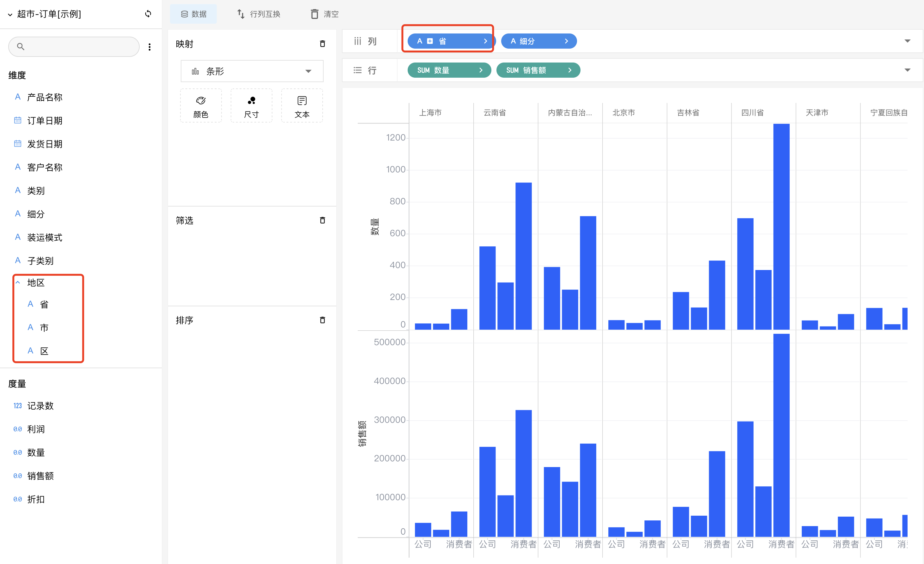Expand the 列 shelf dropdown caret
Viewport: 924px width, 564px height.
pos(907,41)
